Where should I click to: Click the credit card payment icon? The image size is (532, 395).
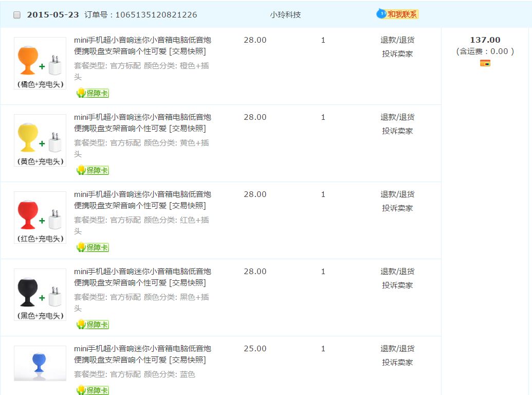point(485,63)
